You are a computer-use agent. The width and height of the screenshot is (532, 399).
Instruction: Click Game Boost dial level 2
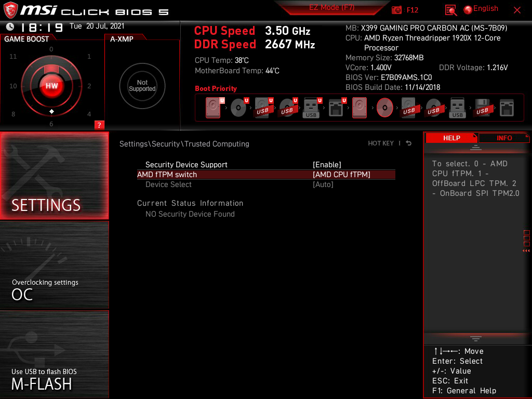click(89, 86)
